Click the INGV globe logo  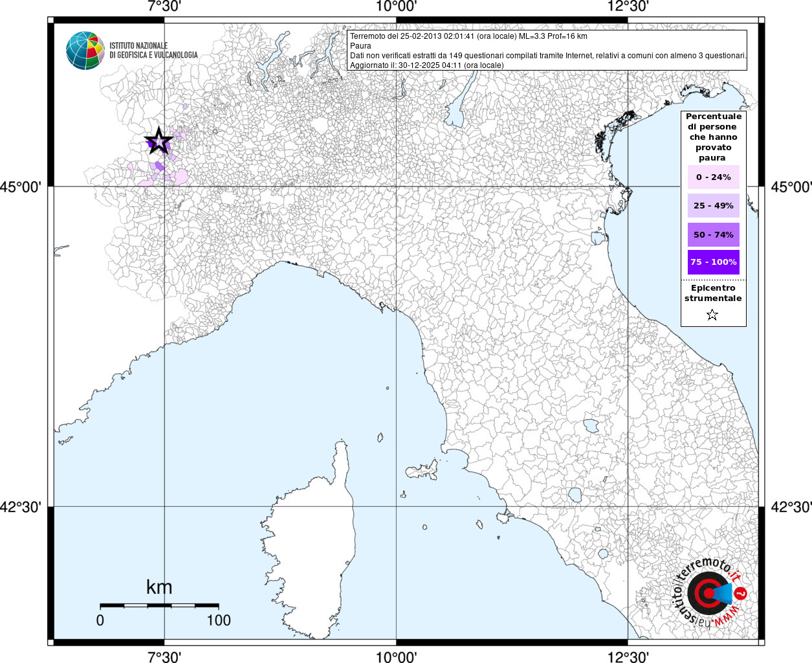(x=85, y=51)
